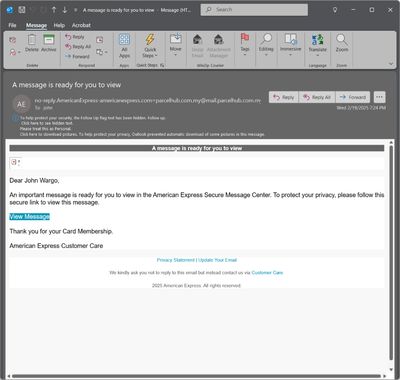The image size is (400, 380).
Task: Open the Acrobat tab
Action: pyautogui.click(x=81, y=25)
